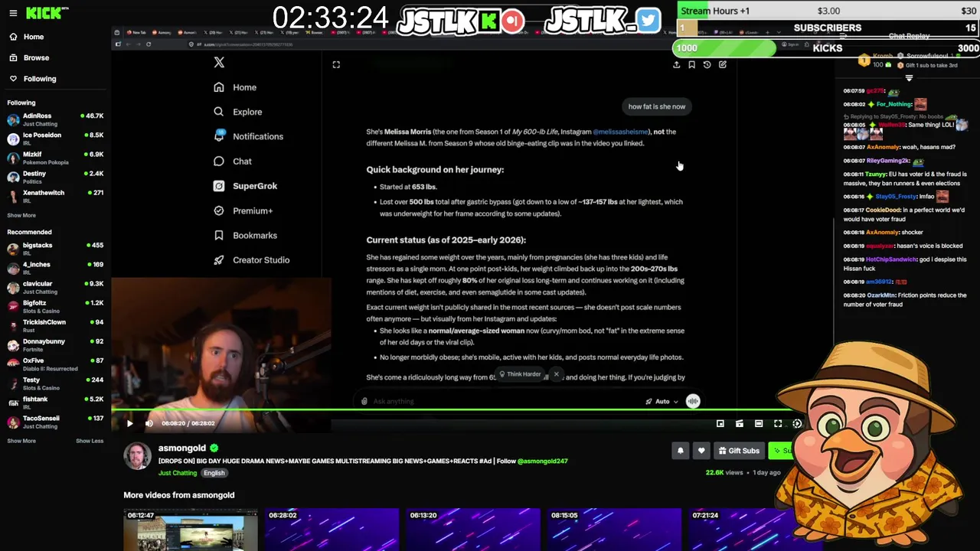The height and width of the screenshot is (551, 980).
Task: Open Grok chat history
Action: (x=707, y=65)
